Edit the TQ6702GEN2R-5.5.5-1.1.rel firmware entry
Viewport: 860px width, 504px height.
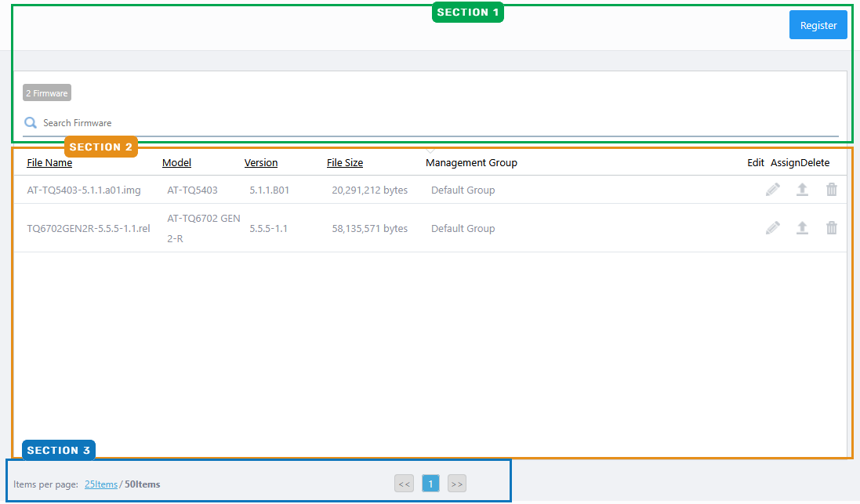pos(773,228)
